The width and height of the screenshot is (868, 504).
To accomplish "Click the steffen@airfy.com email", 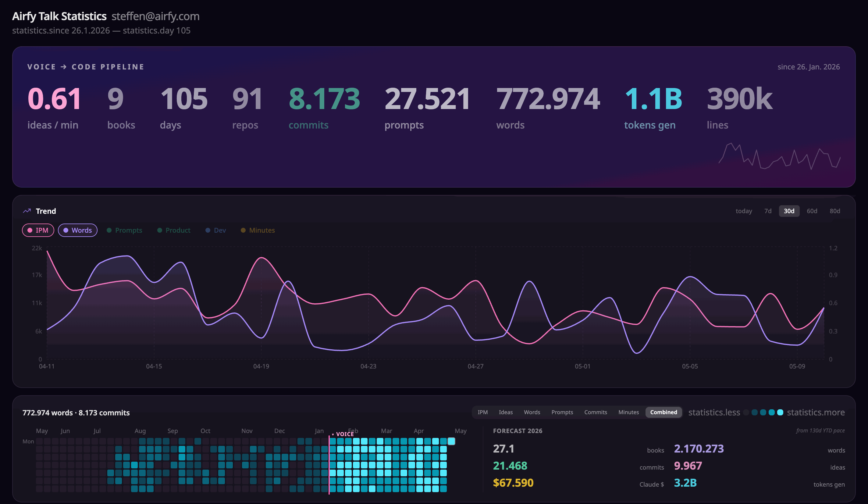I will point(155,16).
